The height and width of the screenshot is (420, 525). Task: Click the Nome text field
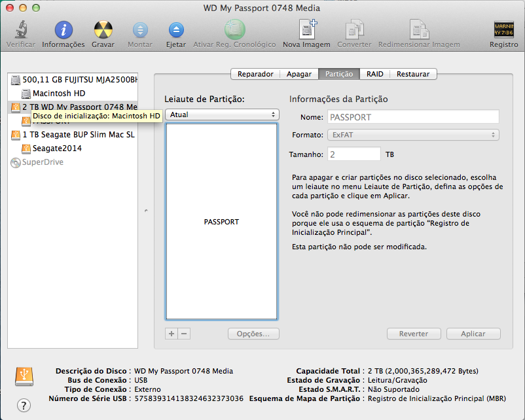pyautogui.click(x=413, y=117)
